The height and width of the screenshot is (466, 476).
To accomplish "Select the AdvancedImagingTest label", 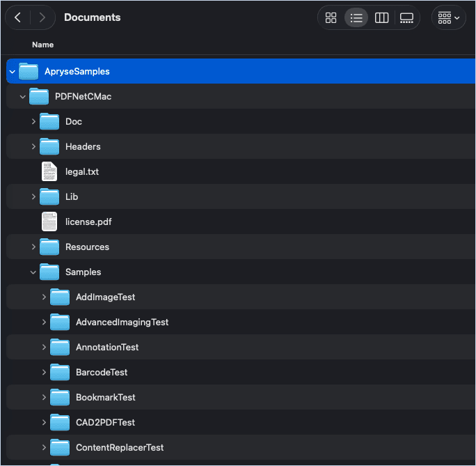I will coord(122,323).
